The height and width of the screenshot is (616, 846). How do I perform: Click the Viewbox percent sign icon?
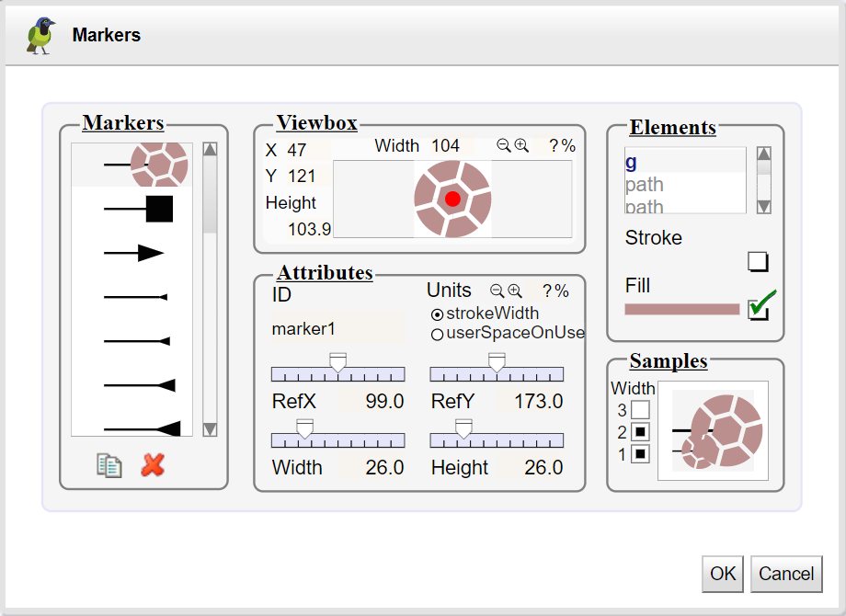[568, 145]
